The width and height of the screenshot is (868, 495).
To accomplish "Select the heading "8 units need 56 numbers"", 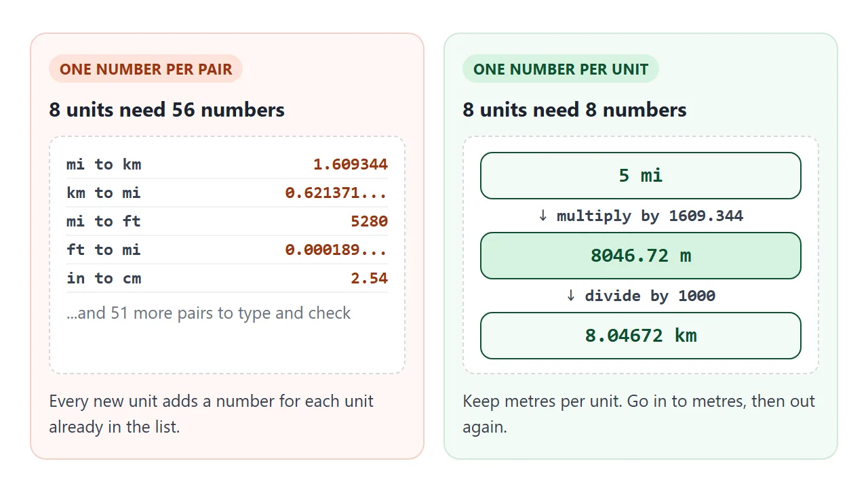I will tap(167, 110).
